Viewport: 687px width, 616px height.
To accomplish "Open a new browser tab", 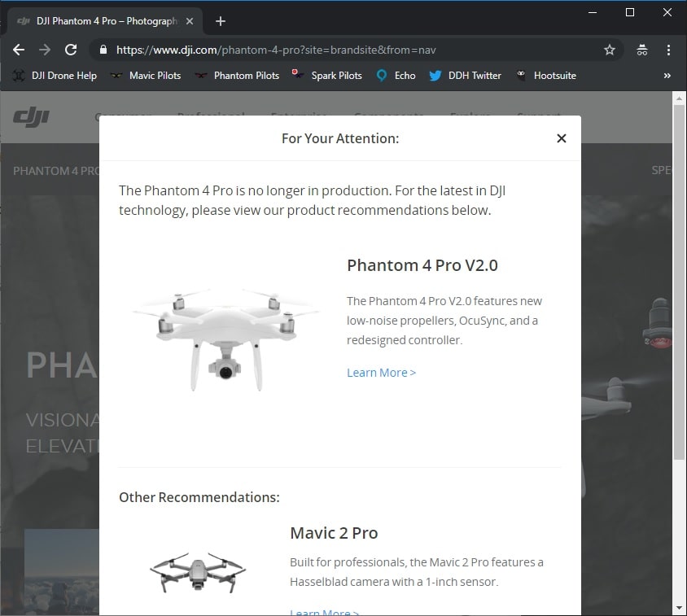I will 221,21.
